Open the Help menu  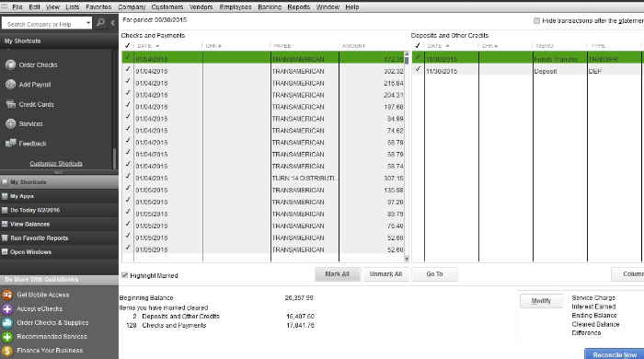click(352, 7)
